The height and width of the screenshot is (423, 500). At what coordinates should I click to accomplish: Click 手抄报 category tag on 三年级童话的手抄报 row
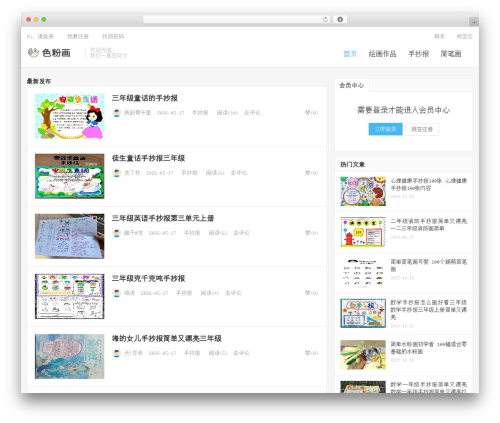[200, 113]
